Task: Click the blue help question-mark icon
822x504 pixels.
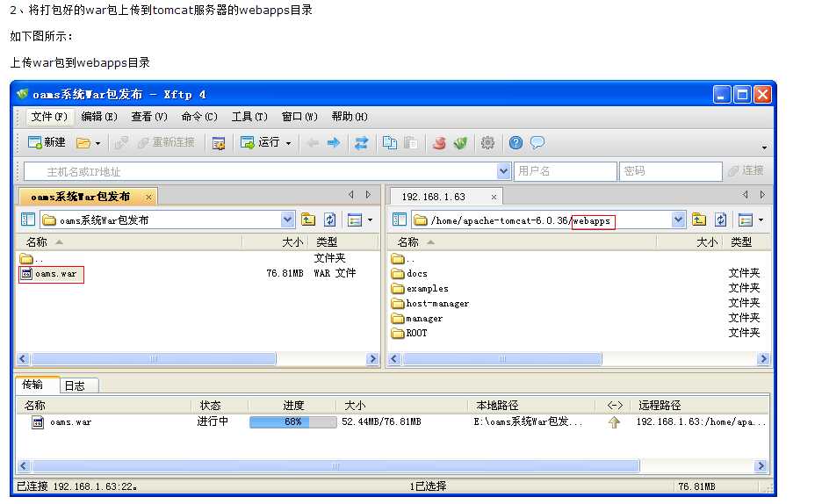Action: [516, 142]
